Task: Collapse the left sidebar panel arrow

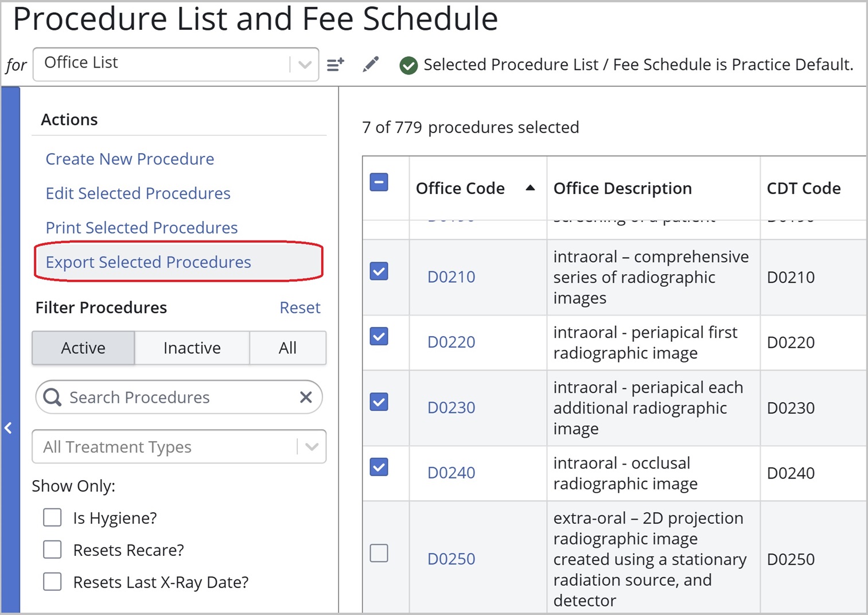Action: pyautogui.click(x=9, y=427)
